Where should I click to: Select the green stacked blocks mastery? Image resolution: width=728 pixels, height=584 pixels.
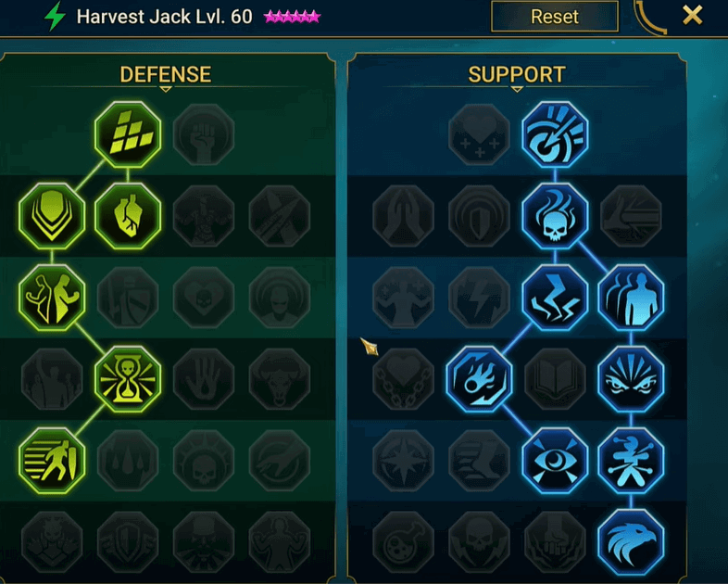128,134
